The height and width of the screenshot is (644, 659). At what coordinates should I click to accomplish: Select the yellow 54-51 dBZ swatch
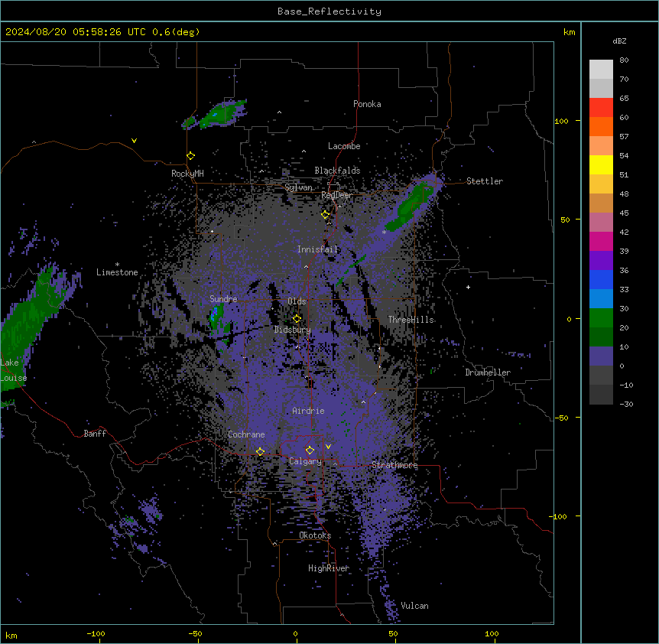601,165
